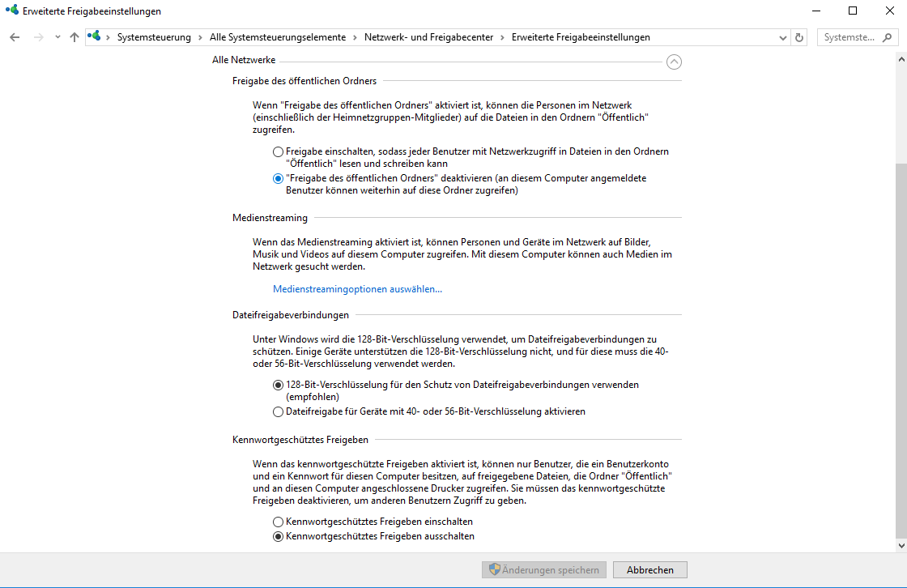Click the Abbrechen button
This screenshot has height=588, width=907.
click(x=649, y=570)
